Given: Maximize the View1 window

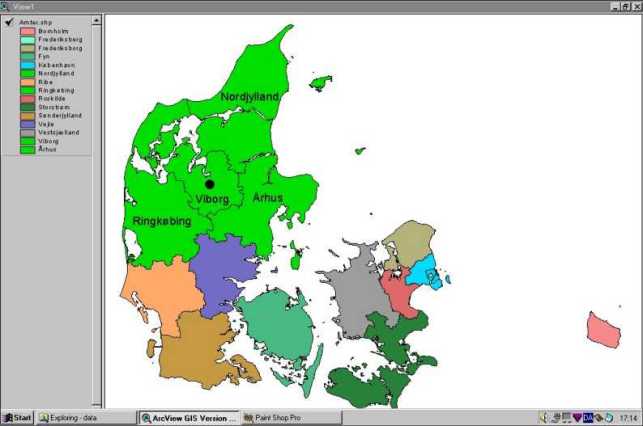Looking at the screenshot, I should (x=626, y=7).
